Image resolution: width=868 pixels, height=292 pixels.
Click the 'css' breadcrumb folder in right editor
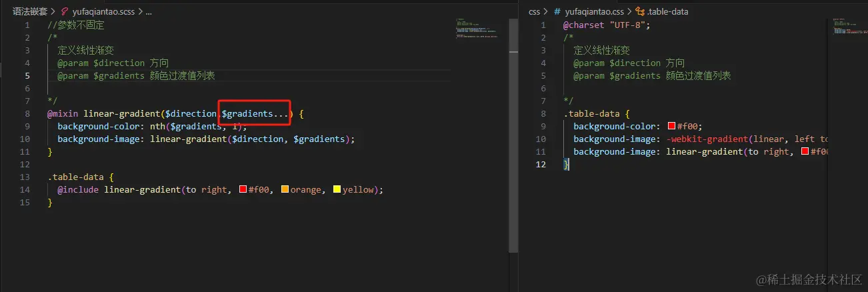534,11
